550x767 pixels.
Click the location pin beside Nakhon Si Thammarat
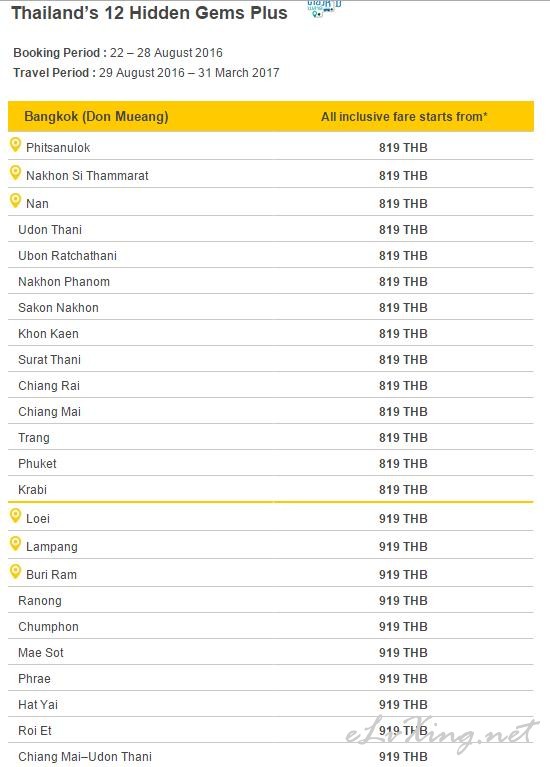(16, 173)
